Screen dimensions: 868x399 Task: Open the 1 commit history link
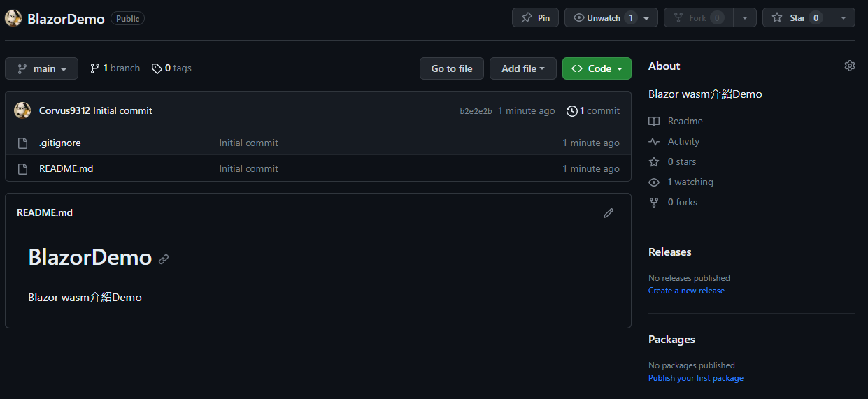(x=593, y=110)
